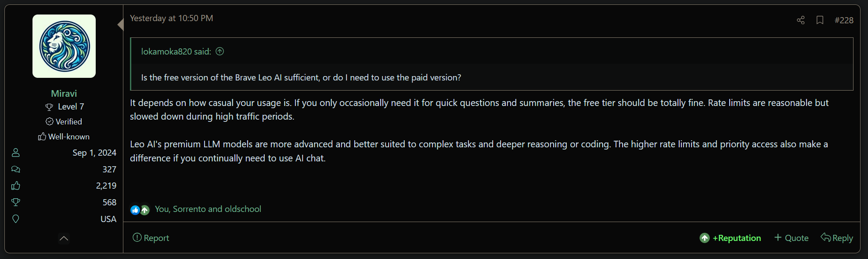Report this post
868x259 pixels.
(x=151, y=238)
